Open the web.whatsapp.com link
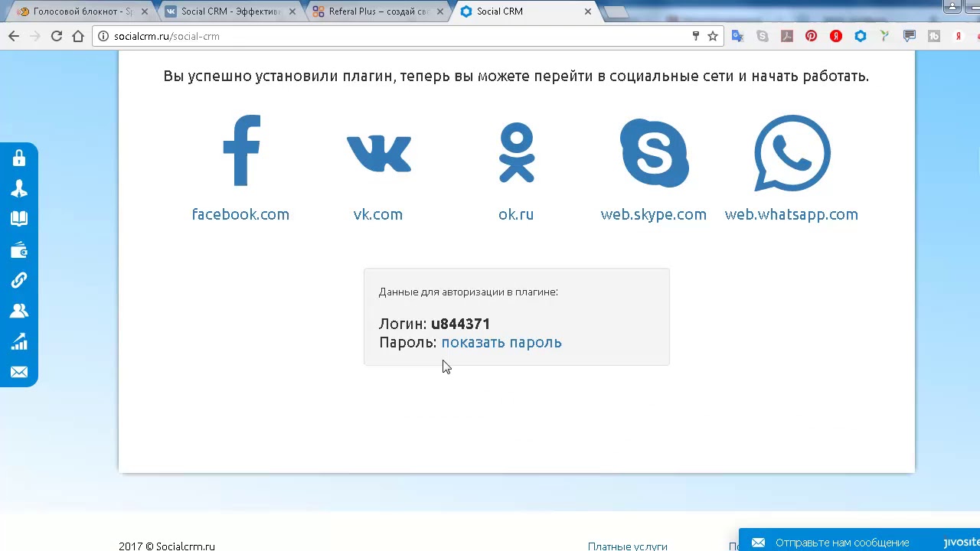 pos(792,214)
